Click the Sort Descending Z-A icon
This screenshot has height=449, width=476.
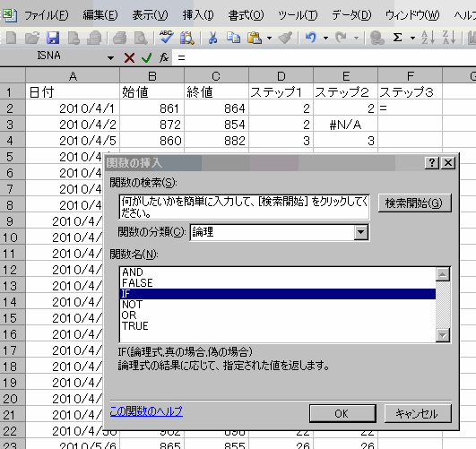pos(449,38)
